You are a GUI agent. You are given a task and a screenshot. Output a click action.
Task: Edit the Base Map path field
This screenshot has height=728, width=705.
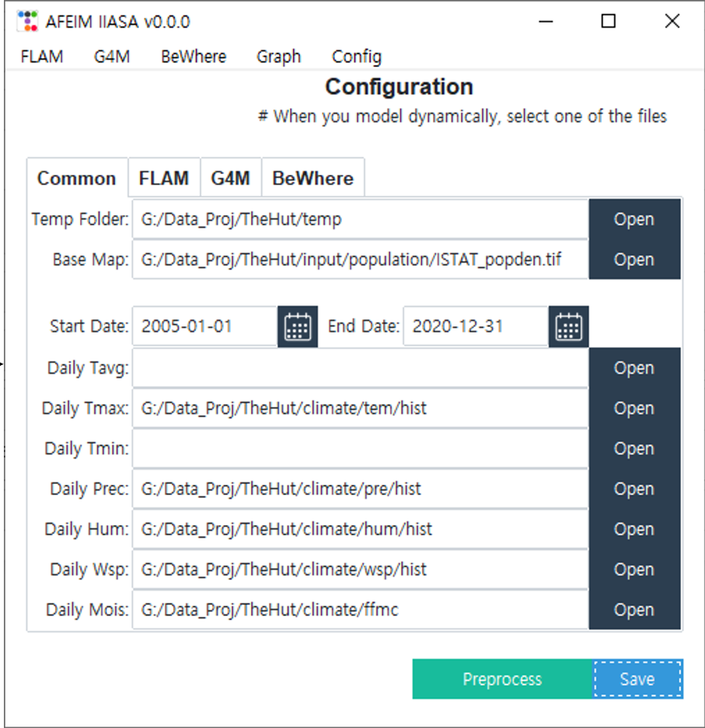(361, 260)
